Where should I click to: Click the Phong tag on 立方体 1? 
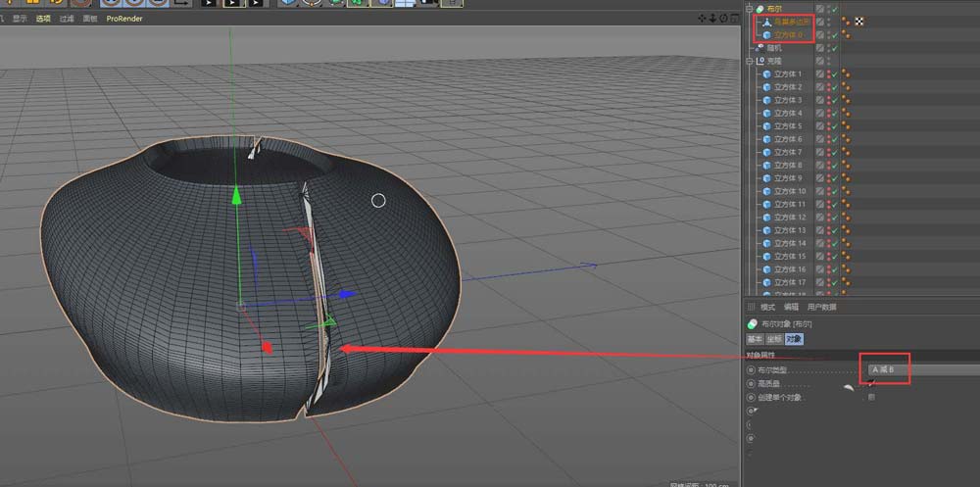846,73
